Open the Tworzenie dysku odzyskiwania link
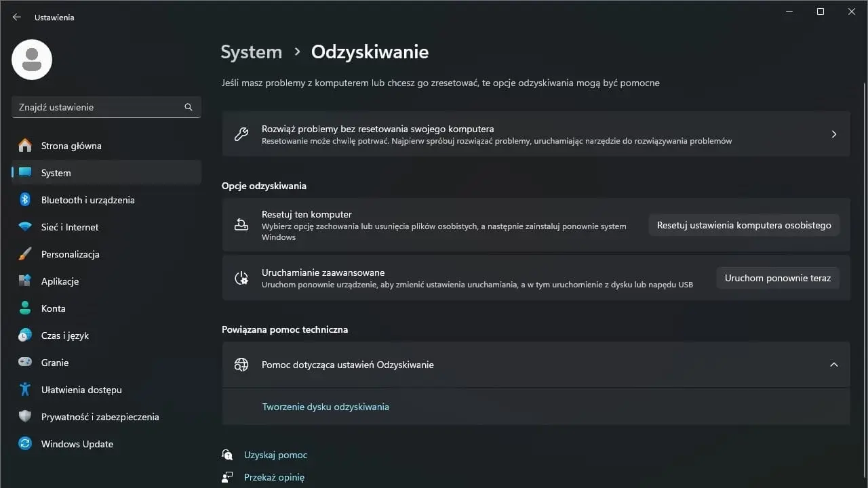This screenshot has height=488, width=868. click(x=325, y=407)
